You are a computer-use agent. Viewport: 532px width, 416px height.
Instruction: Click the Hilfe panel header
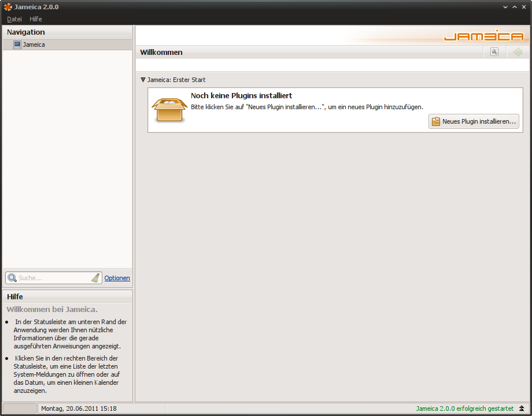[67, 296]
